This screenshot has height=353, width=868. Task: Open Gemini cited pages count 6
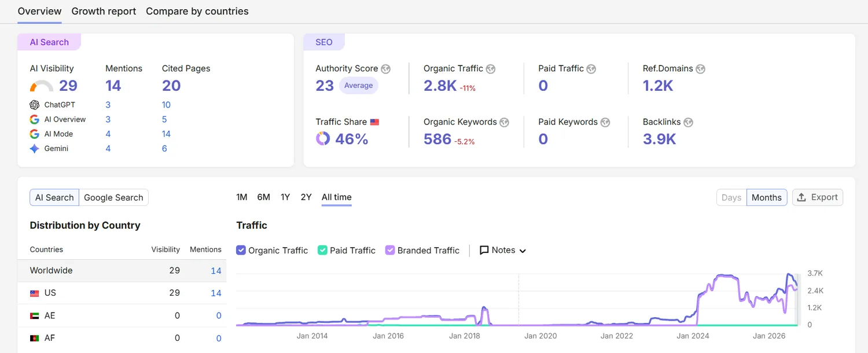coord(164,149)
